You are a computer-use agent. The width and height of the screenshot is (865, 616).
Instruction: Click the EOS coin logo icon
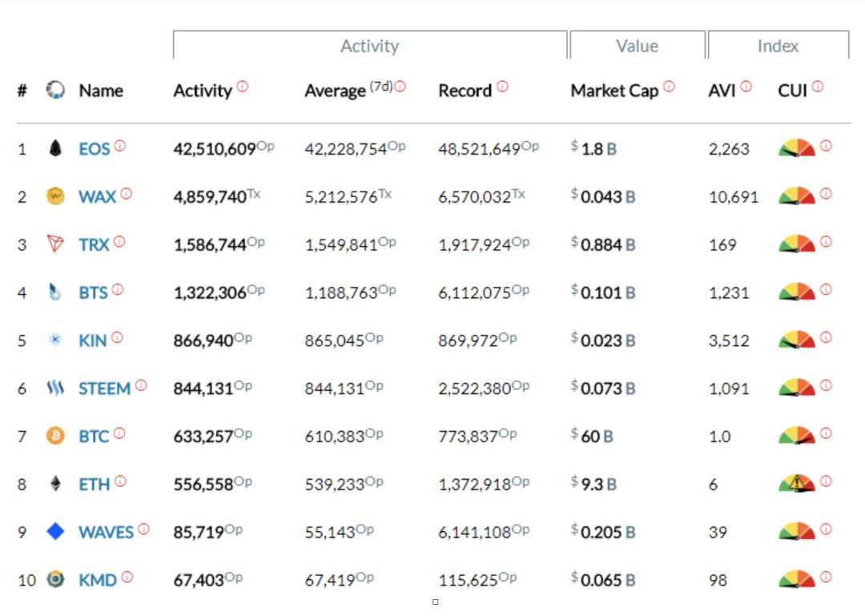[55, 148]
